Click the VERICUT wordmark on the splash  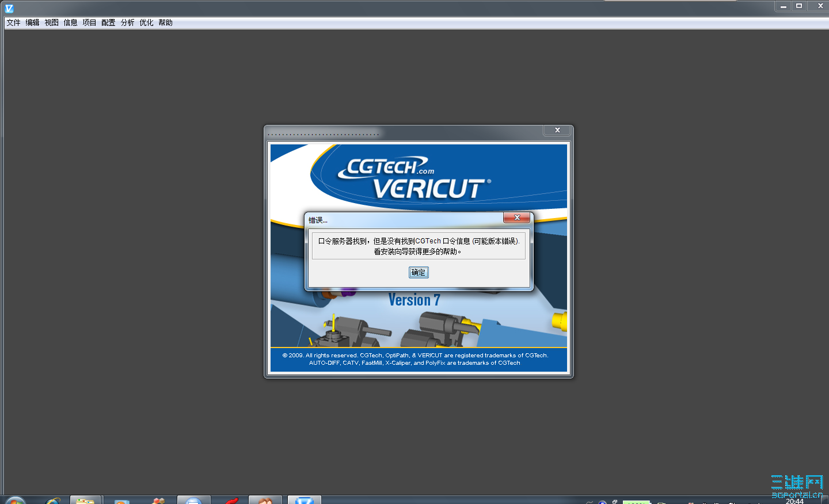(431, 189)
